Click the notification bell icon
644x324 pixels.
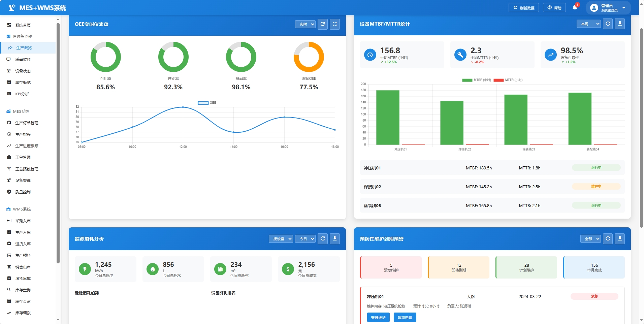575,7
